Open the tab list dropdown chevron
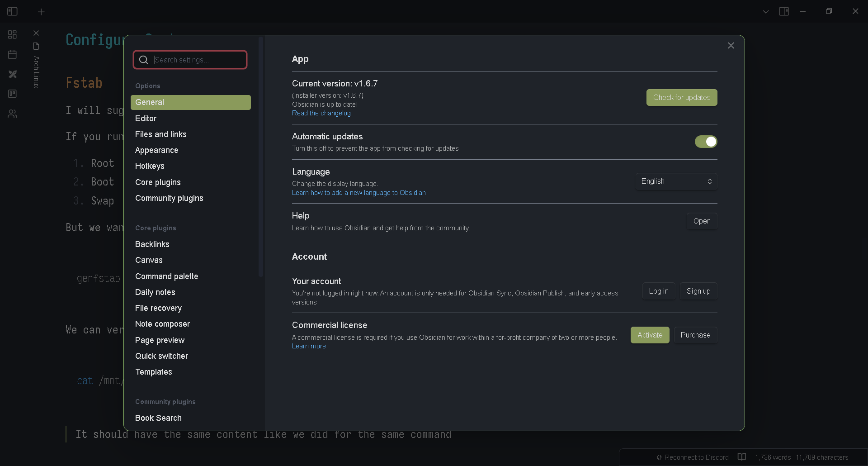Image resolution: width=868 pixels, height=466 pixels. pos(765,12)
